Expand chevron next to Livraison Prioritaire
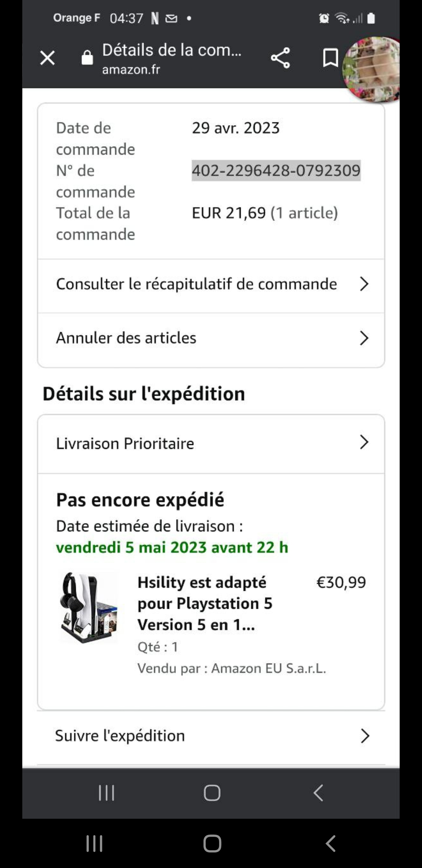 click(x=364, y=442)
